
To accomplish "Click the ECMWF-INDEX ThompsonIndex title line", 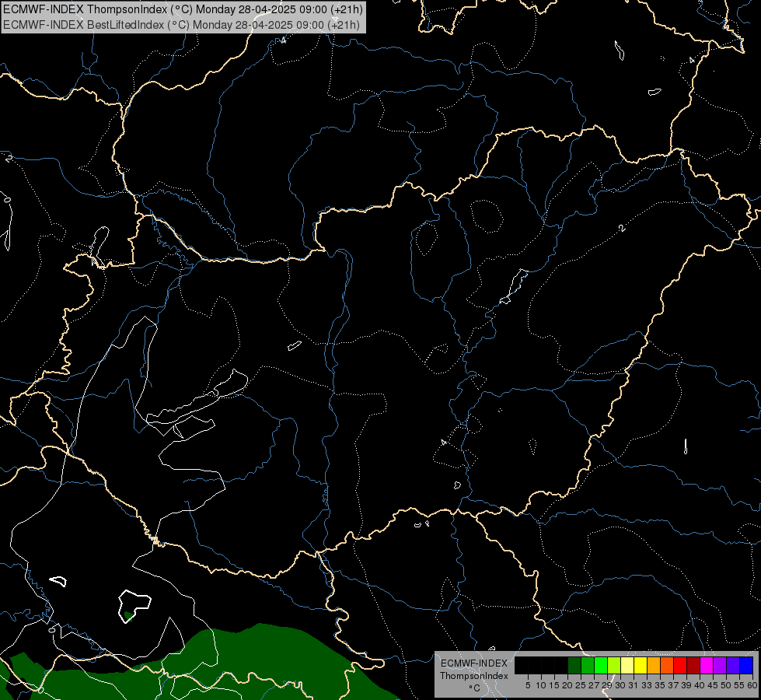I will tap(183, 9).
